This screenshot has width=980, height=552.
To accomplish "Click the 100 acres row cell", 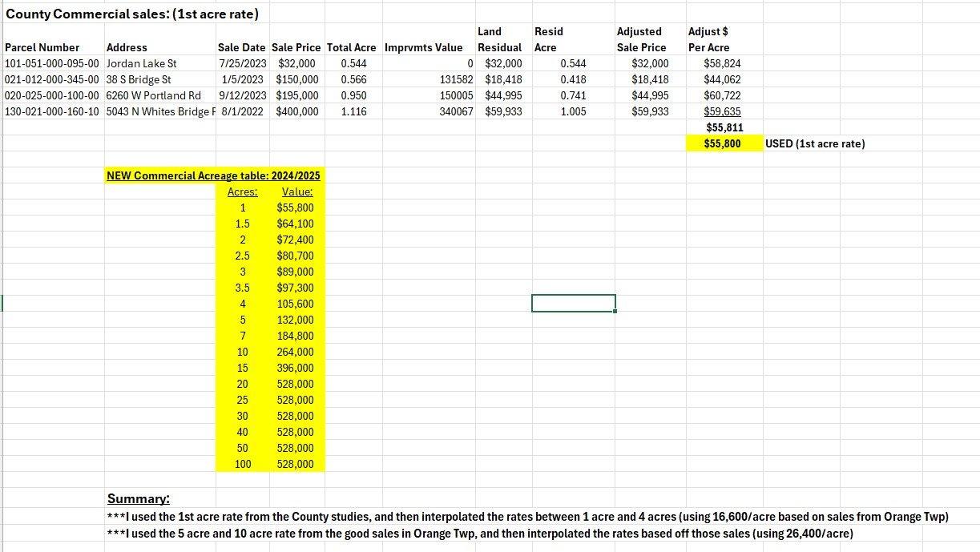I will [242, 464].
